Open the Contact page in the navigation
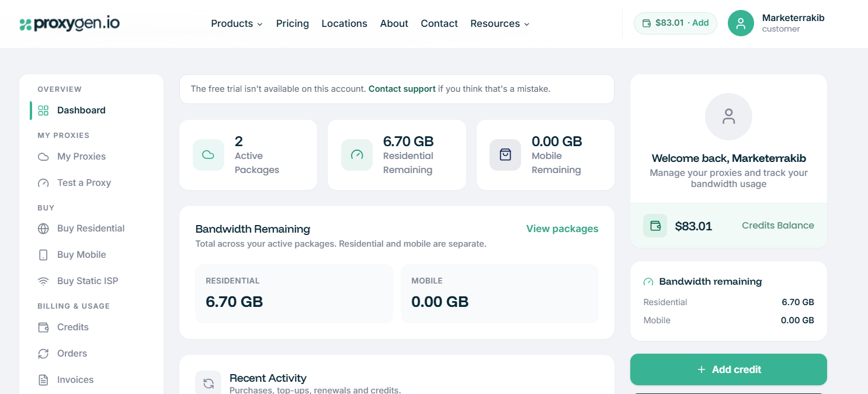 click(439, 23)
